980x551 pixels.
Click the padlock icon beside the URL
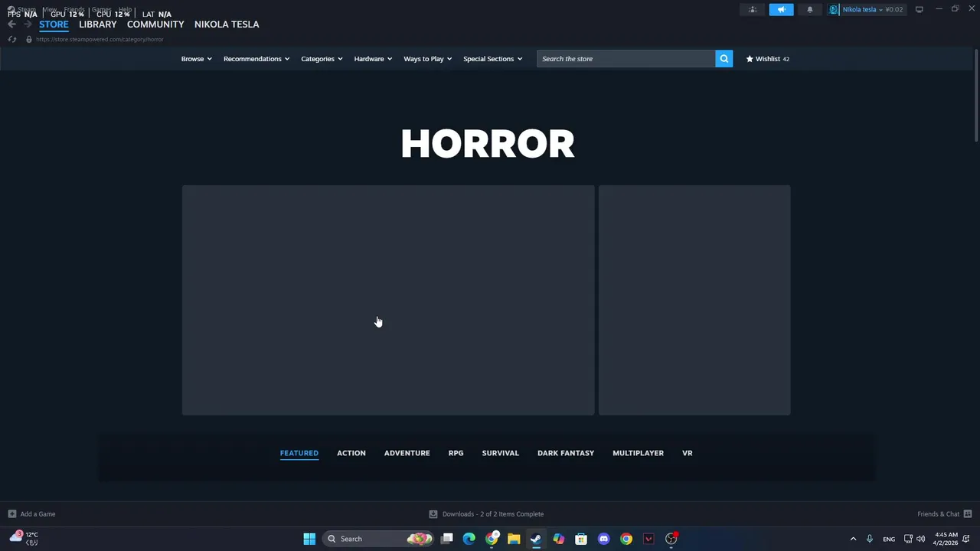click(28, 39)
